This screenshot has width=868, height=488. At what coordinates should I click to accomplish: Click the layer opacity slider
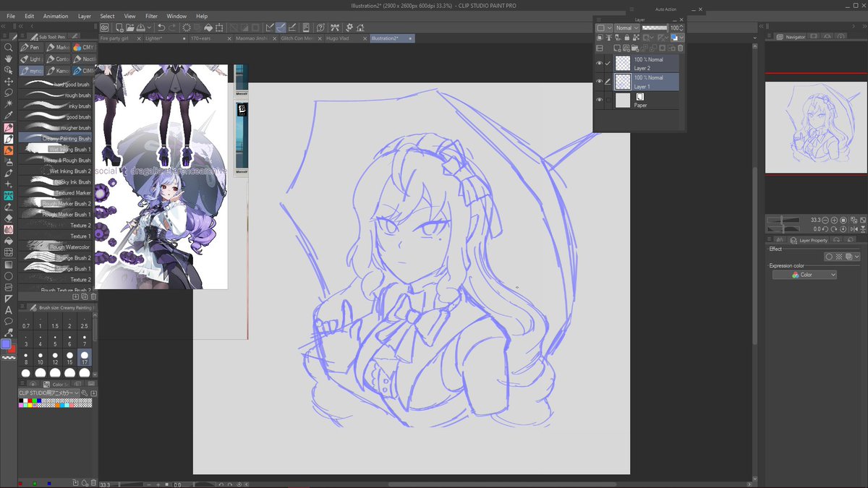655,27
